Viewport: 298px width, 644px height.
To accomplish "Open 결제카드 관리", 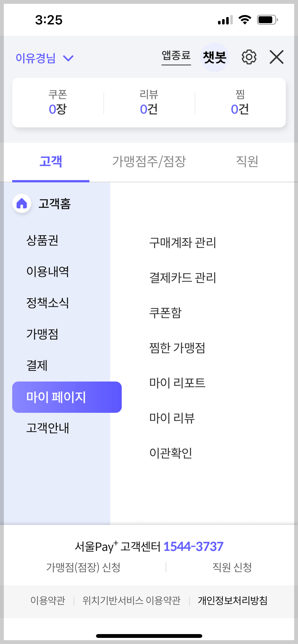I will click(x=183, y=278).
